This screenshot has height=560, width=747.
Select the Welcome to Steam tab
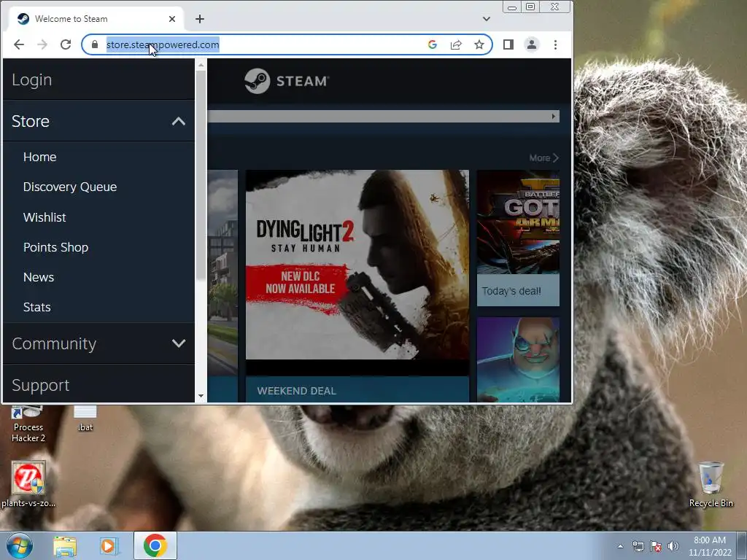tap(96, 19)
